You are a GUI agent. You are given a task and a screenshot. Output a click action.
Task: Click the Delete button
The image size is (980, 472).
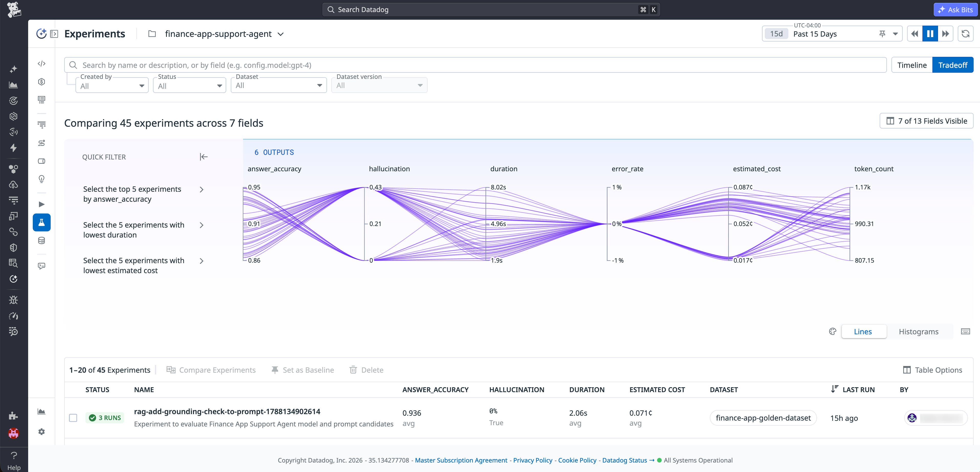(366, 370)
